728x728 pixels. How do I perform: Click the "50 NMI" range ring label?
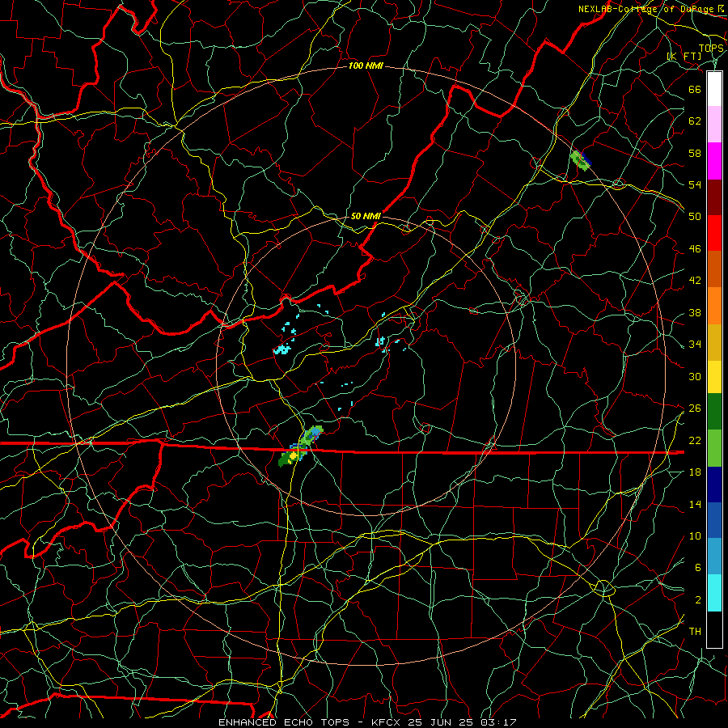tap(366, 216)
